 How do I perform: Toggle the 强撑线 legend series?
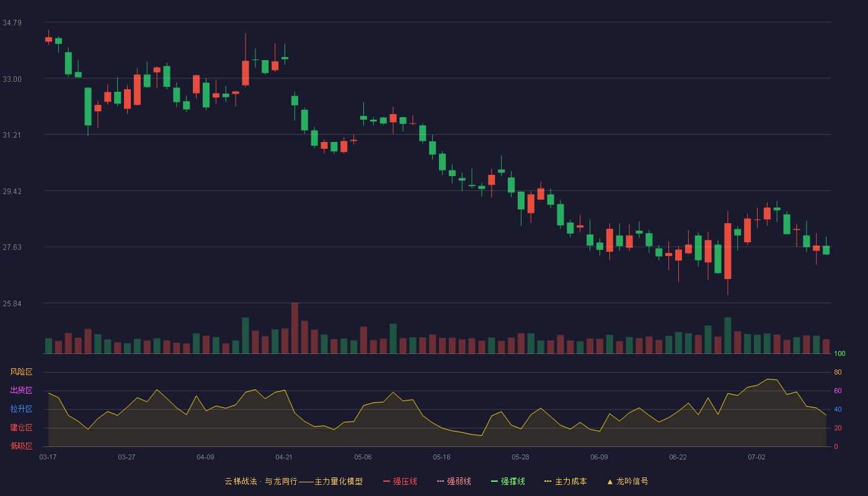[508, 481]
